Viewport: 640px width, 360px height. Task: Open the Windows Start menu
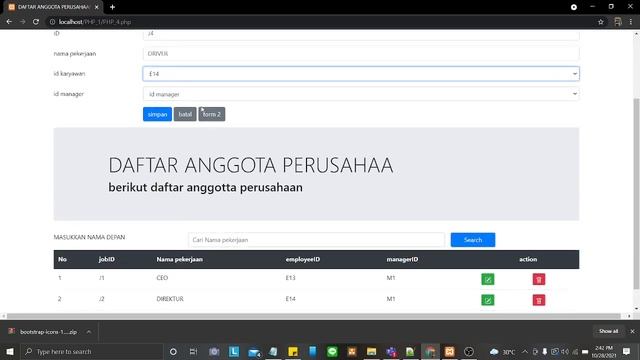pos(10,351)
